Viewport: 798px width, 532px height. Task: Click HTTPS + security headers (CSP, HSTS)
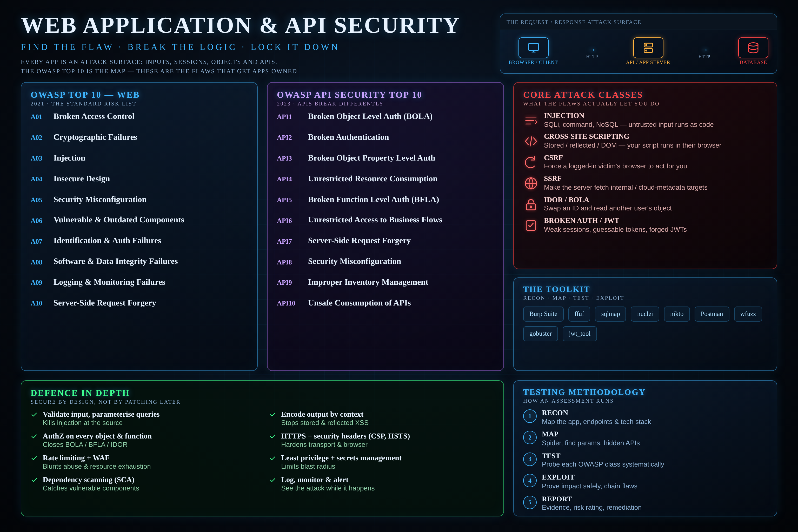(345, 436)
